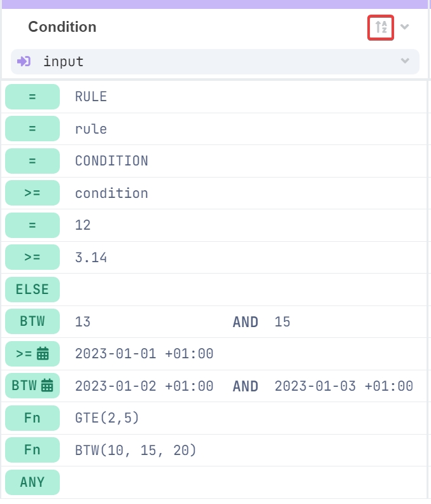Click the calendar icon on the BTW date operator
This screenshot has width=431, height=504.
(47, 386)
